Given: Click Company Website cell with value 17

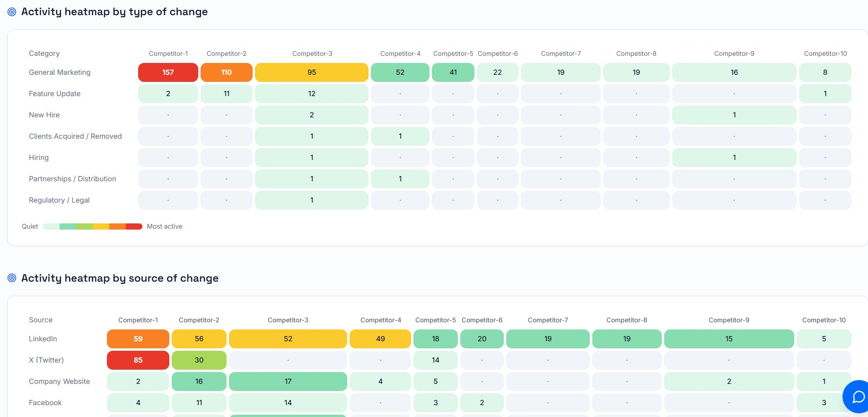Looking at the screenshot, I should pyautogui.click(x=288, y=382).
